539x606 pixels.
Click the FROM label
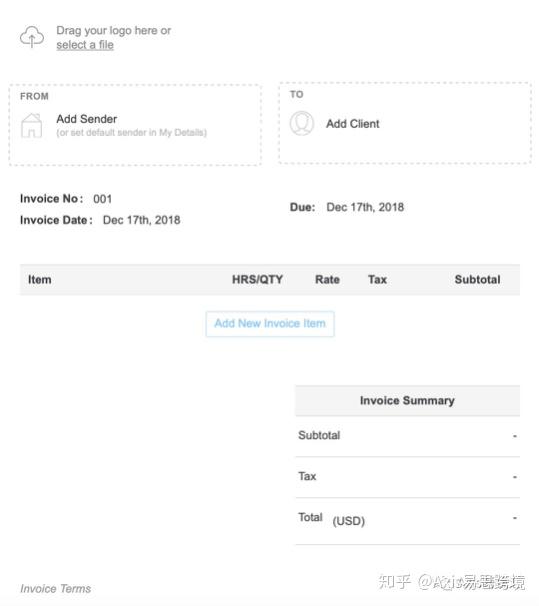34,96
